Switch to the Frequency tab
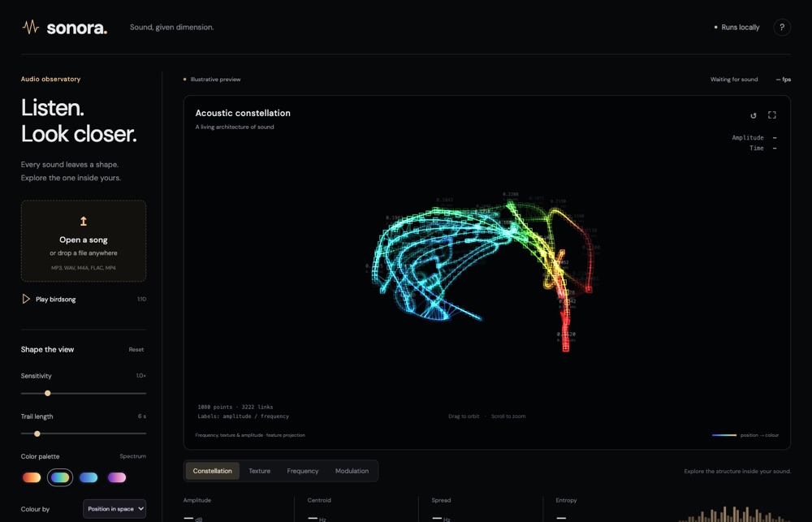Viewport: 812px width, 522px height. pyautogui.click(x=302, y=471)
